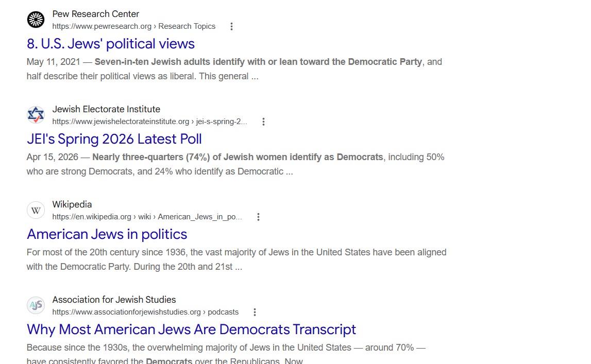
Task: Open the three-dot menu for Wikipedia result
Action: coord(258,217)
